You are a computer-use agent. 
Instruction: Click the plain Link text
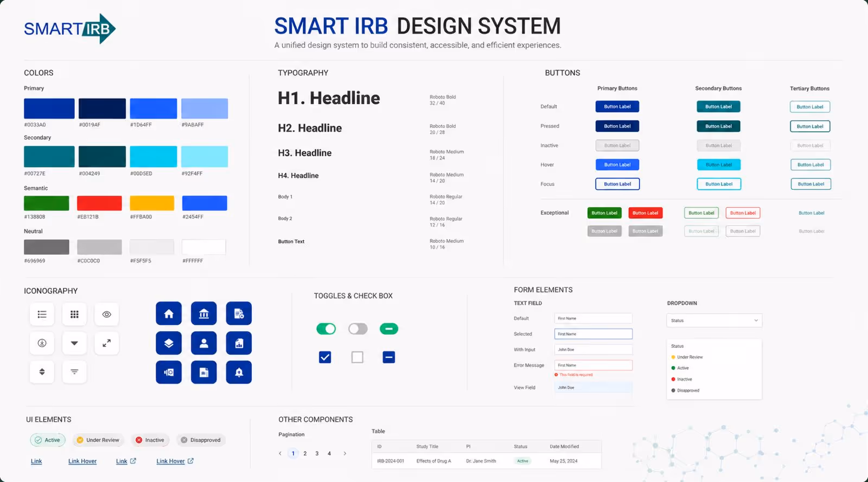tap(36, 461)
